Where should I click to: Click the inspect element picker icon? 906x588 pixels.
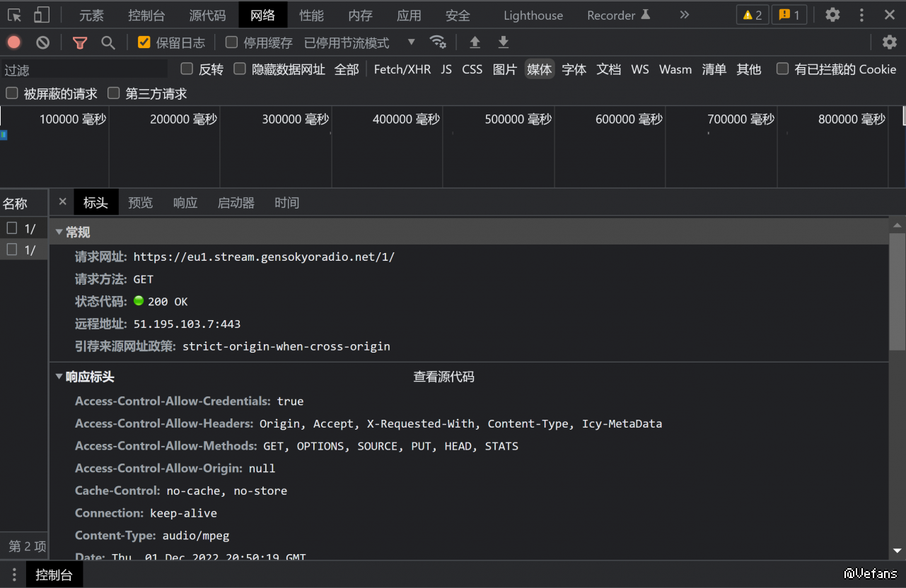click(15, 15)
